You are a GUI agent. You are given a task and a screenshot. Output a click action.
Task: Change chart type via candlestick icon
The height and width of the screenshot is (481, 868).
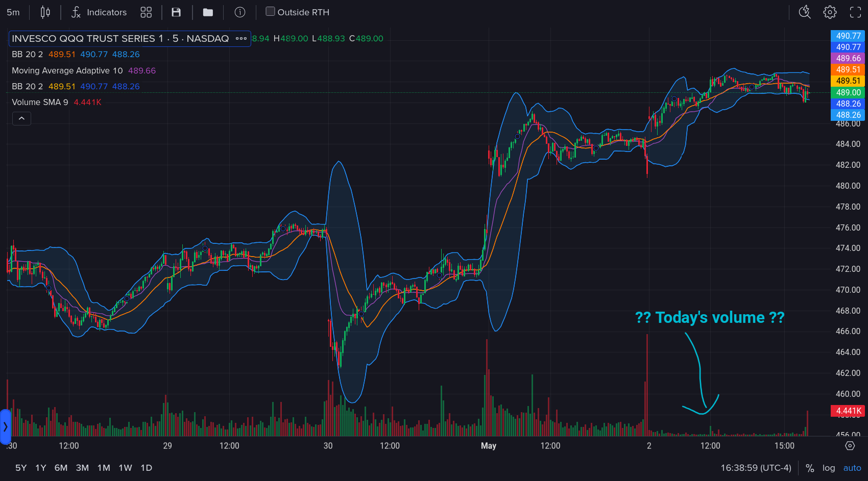(45, 12)
